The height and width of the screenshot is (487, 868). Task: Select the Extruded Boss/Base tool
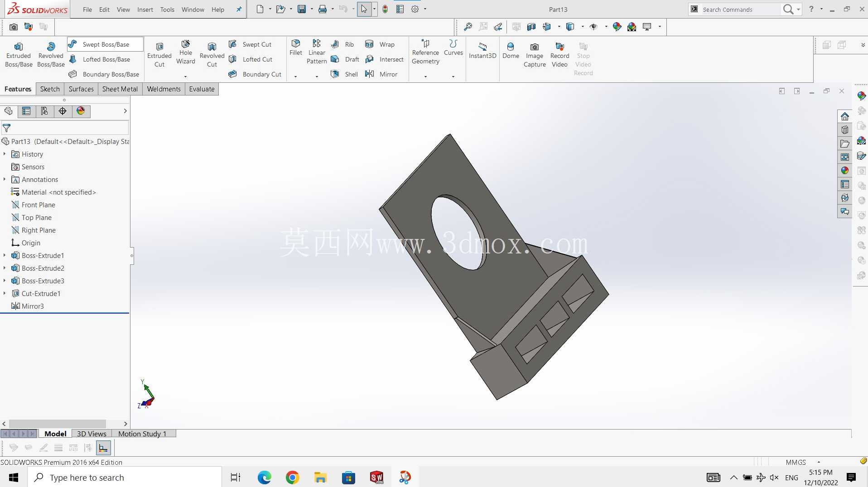point(19,55)
